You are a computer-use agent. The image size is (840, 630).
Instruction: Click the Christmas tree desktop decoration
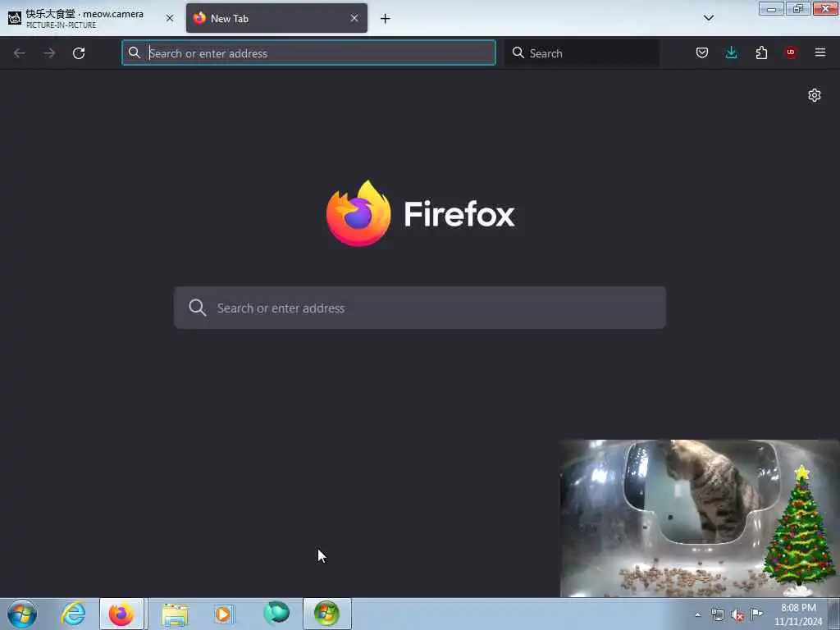point(799,531)
